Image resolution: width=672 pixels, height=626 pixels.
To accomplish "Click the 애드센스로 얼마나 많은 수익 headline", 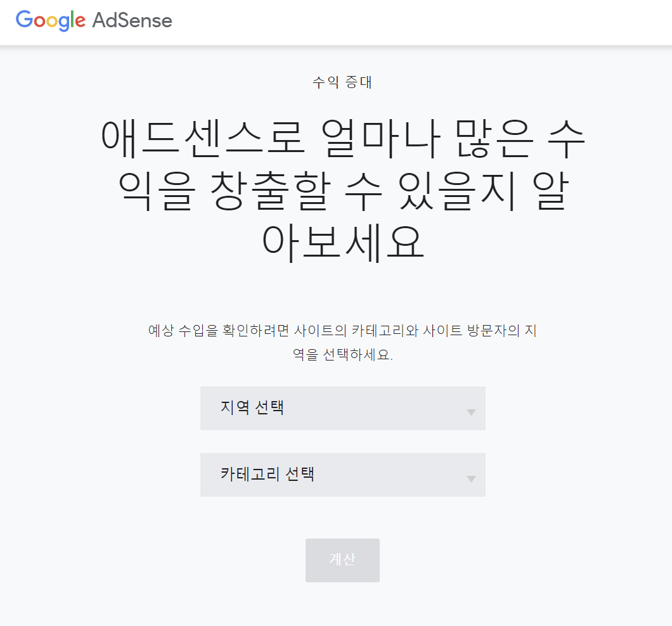I will 342,190.
